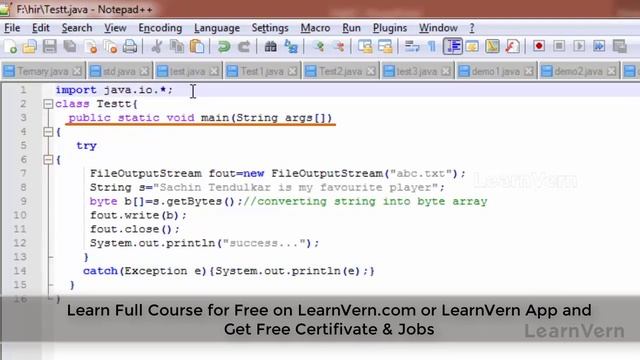Open the Plugins menu
Screen dimensions: 640x360
point(390,28)
